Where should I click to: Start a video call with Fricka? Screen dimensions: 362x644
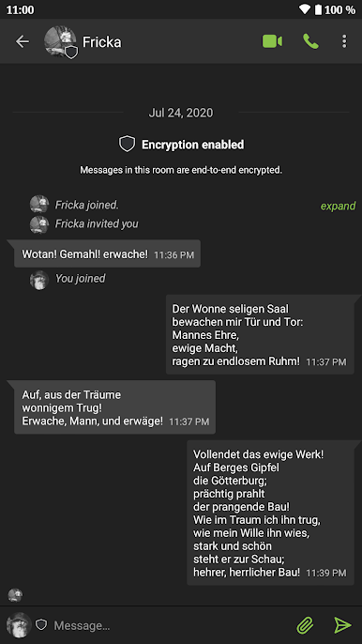[272, 41]
